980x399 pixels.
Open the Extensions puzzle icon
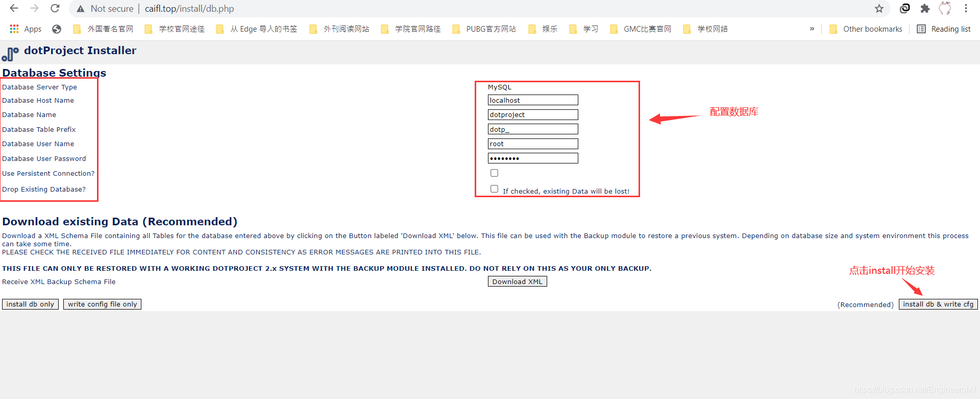tap(925, 9)
